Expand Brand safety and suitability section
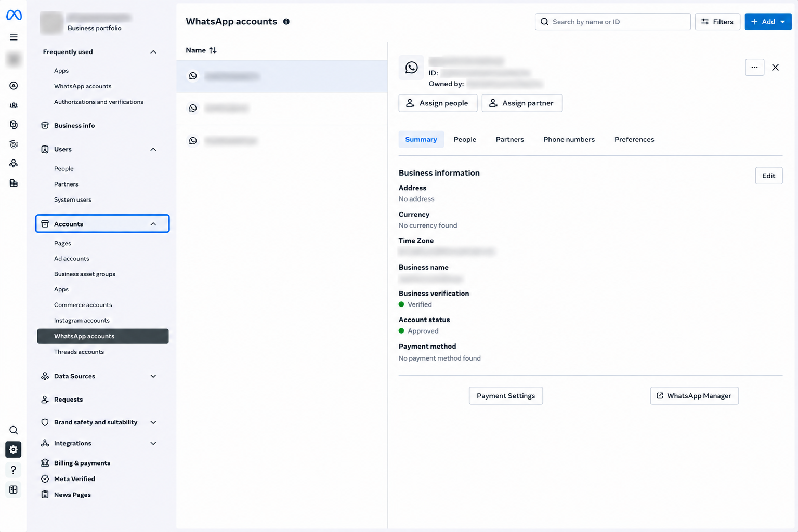Screen dimensions: 798x532 click(x=153, y=422)
